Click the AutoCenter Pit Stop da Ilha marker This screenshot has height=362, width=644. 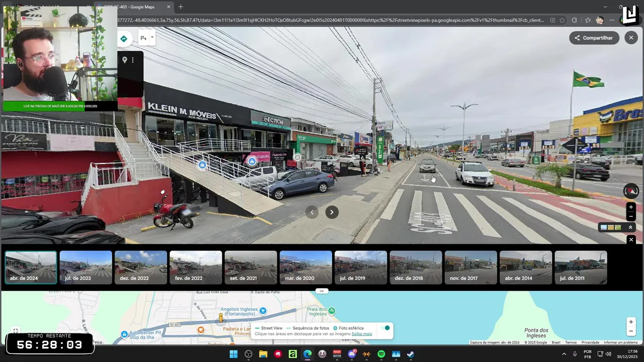[x=124, y=334]
